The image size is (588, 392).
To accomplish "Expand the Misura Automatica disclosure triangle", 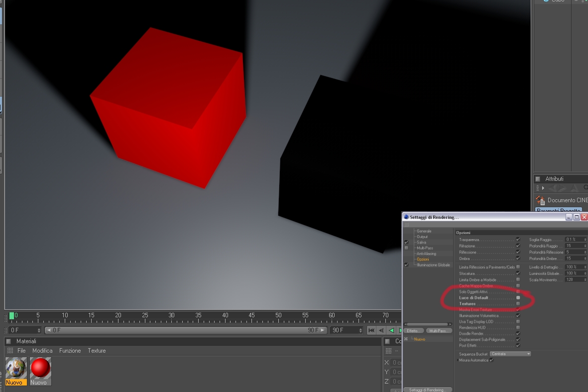I will click(x=458, y=361).
